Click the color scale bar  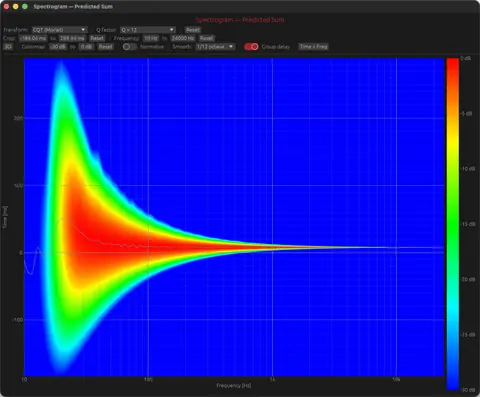click(453, 224)
